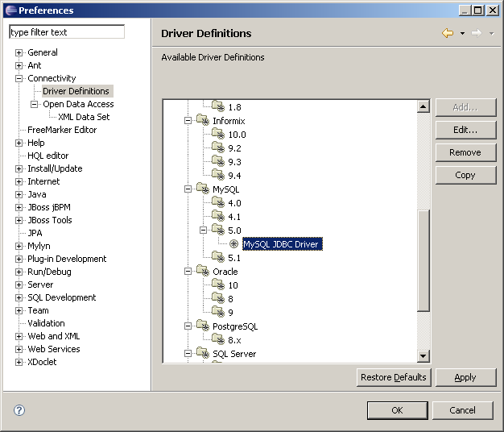This screenshot has height=432, width=504.
Task: Click the help question mark icon
Action: coord(19,410)
